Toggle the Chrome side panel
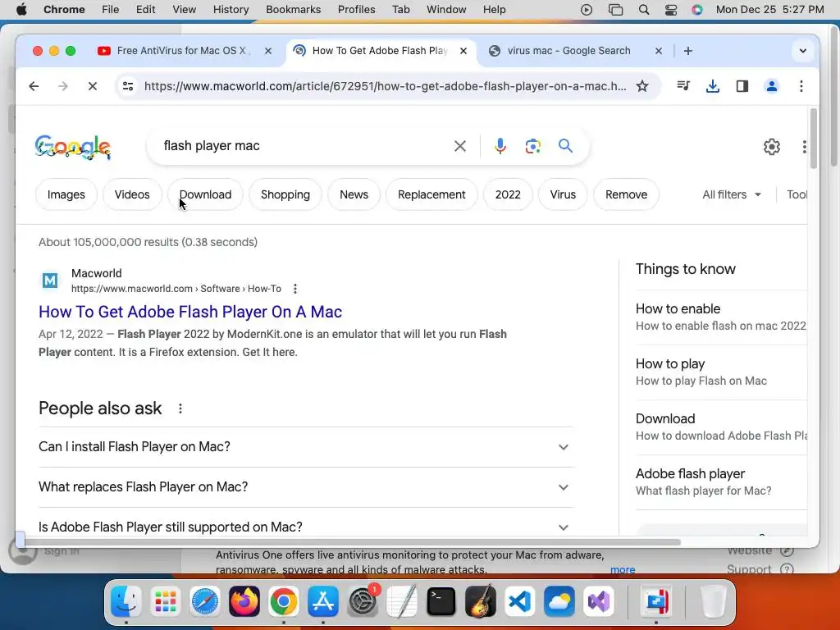 click(x=742, y=86)
